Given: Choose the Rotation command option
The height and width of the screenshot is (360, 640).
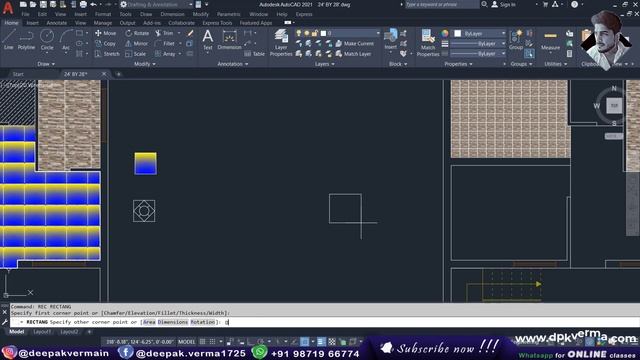Looking at the screenshot, I should [202, 322].
